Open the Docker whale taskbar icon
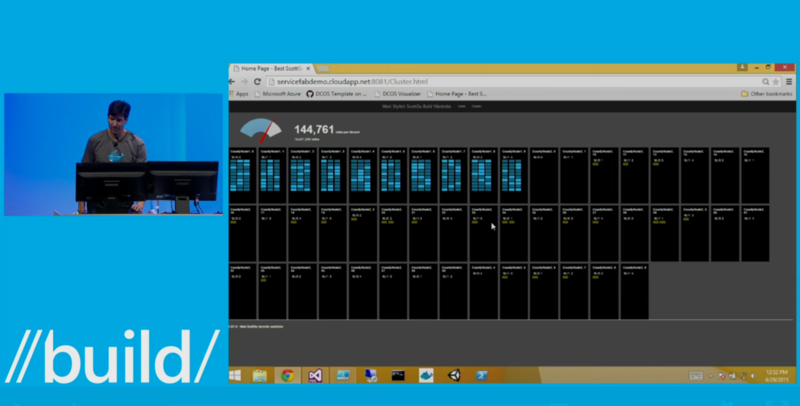 [426, 376]
